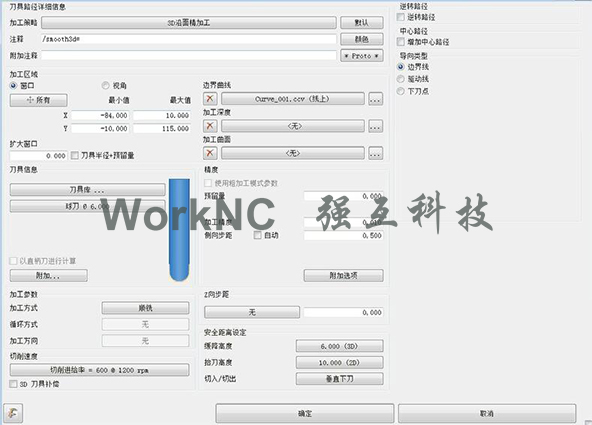This screenshot has width=592, height=425.
Task: Clear the 加工深度 selection with red X
Action: point(210,126)
